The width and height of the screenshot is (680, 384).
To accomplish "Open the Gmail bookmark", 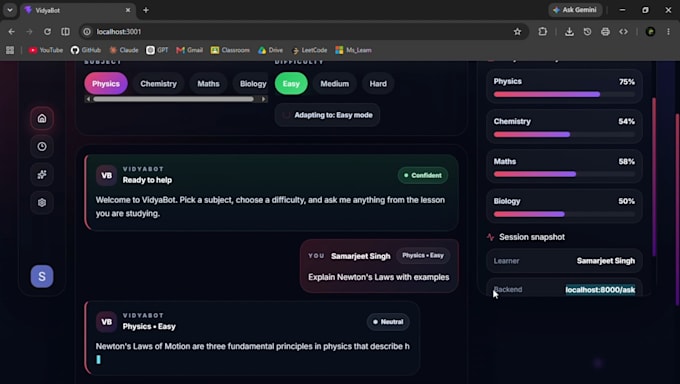I will 190,50.
